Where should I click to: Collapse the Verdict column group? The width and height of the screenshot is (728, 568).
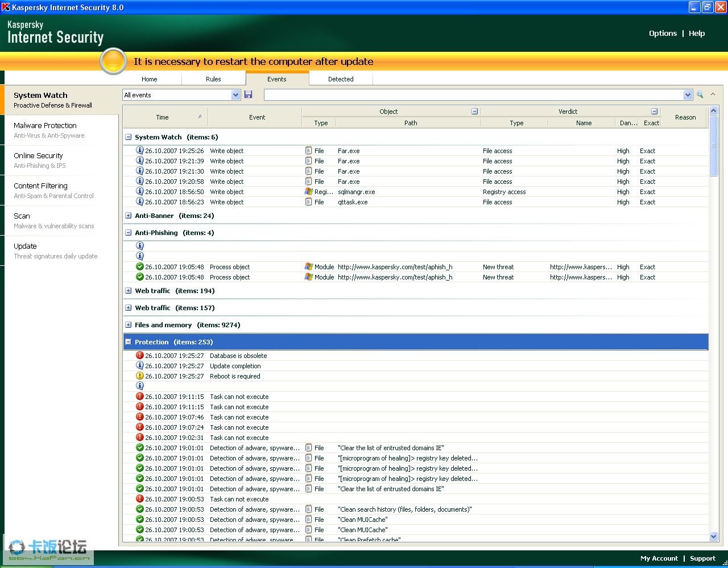[x=655, y=112]
